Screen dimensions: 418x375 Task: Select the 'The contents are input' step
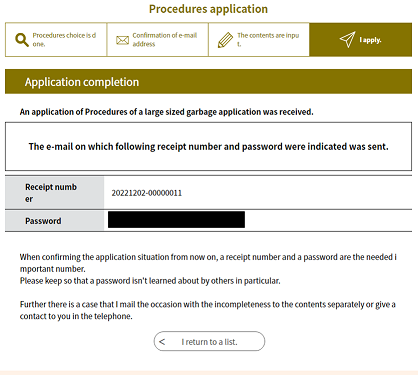259,40
